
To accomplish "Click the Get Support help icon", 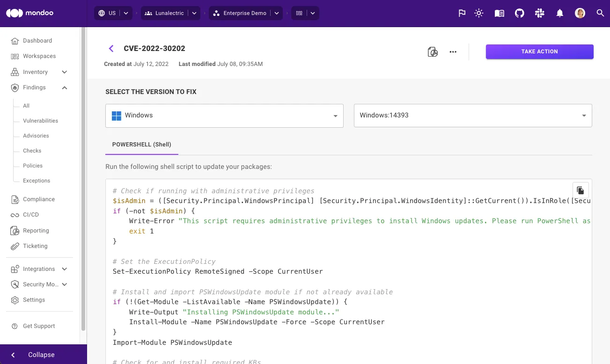I will 15,326.
